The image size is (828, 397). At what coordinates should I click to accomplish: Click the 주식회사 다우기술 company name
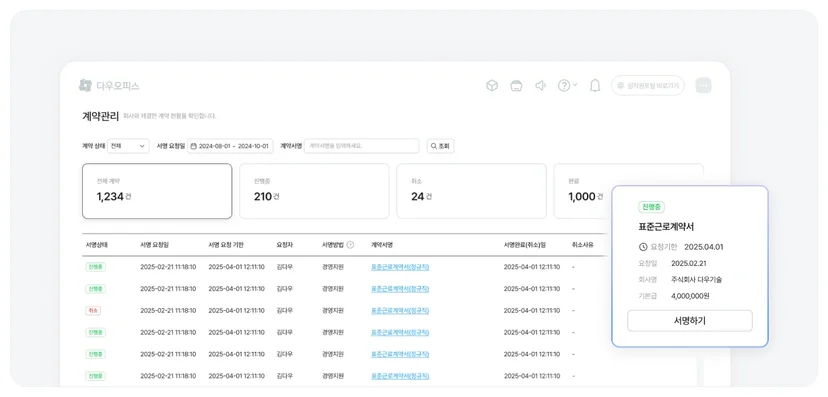click(x=697, y=279)
